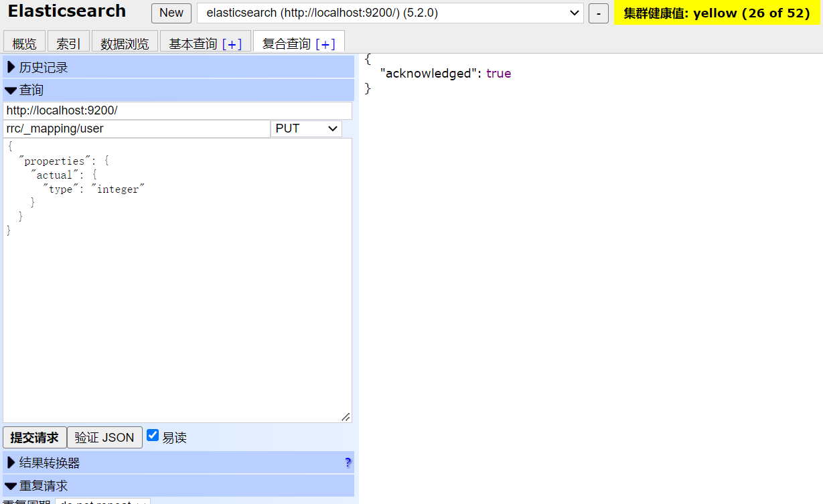This screenshot has width=823, height=504.
Task: Grab the textarea resize handle corner
Action: 346,416
